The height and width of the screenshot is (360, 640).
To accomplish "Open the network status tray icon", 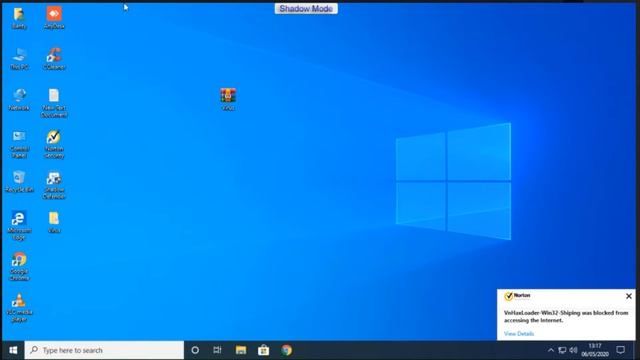I will (562, 350).
